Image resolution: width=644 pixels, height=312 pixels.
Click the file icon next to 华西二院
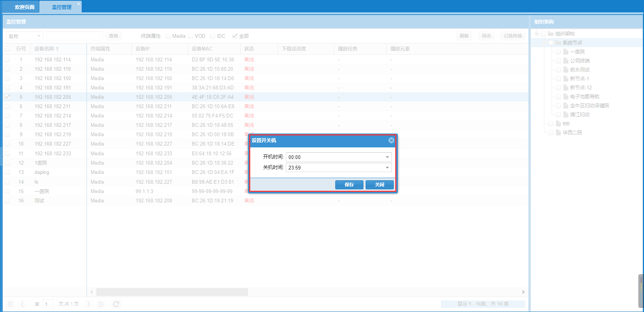(558, 132)
